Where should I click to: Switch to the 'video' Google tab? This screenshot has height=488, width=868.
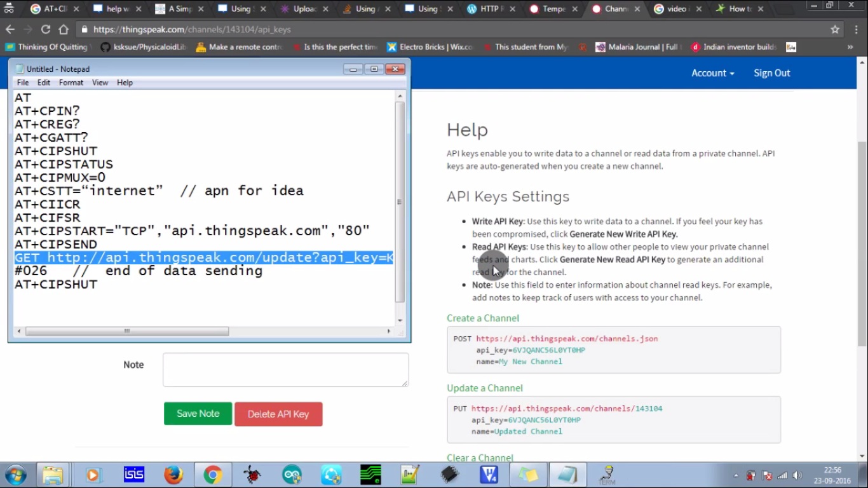(678, 9)
